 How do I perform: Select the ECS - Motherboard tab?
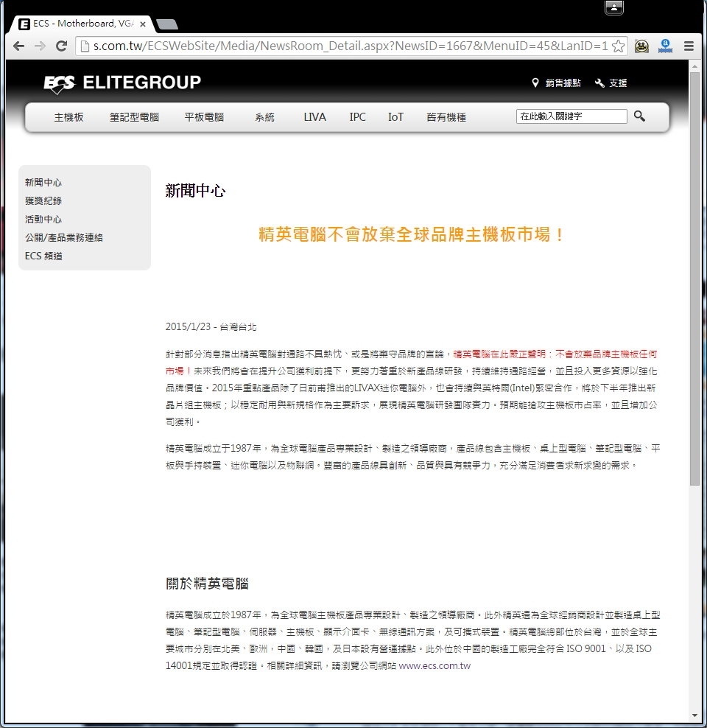pyautogui.click(x=82, y=24)
